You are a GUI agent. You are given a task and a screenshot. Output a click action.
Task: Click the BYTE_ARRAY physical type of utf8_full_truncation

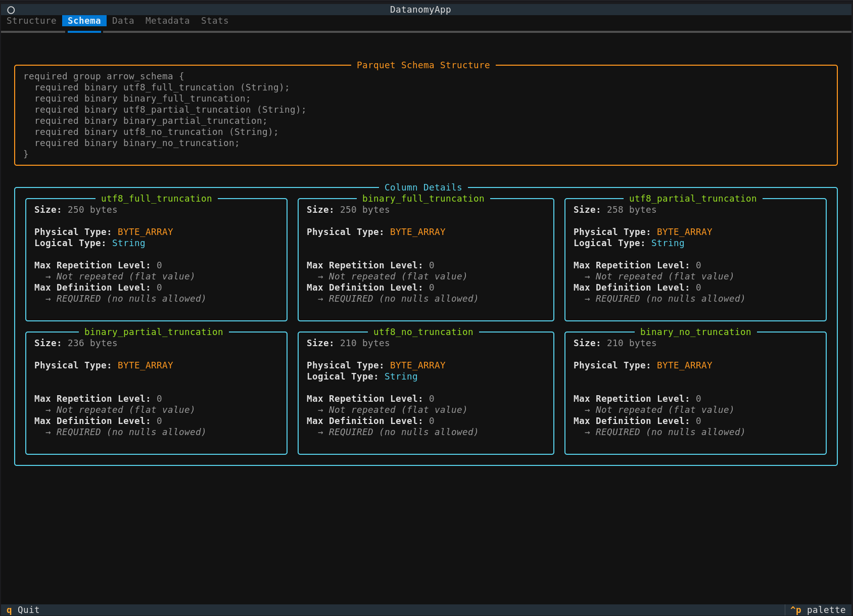tap(145, 231)
